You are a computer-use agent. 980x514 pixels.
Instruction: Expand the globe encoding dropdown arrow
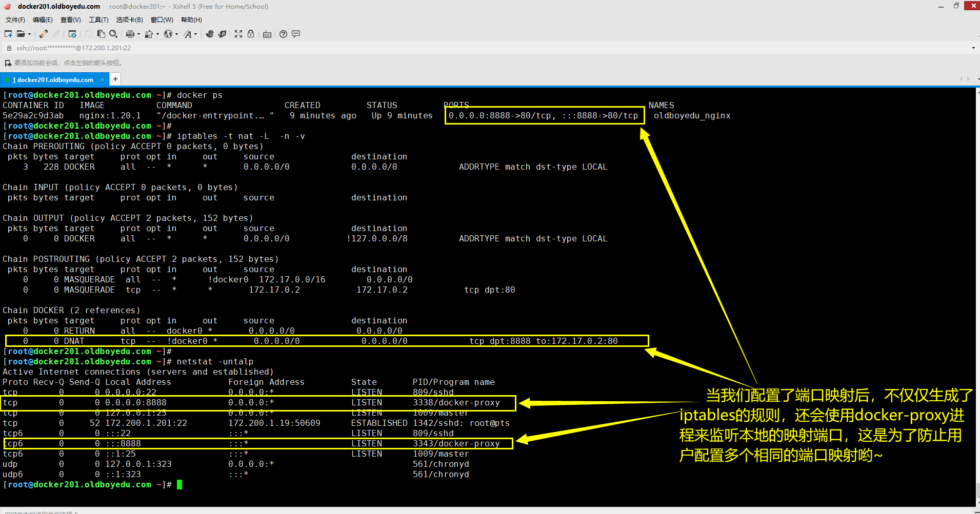pyautogui.click(x=176, y=34)
